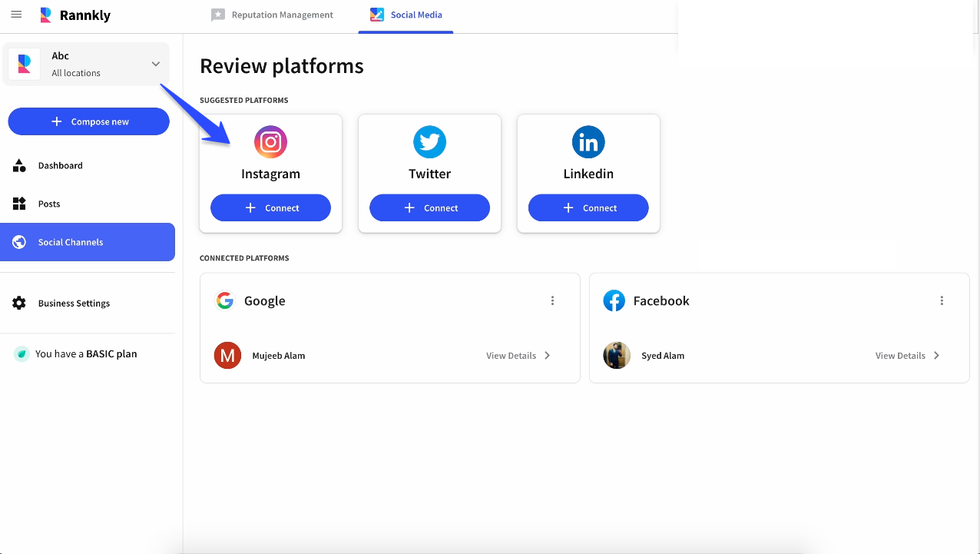
Task: Open the hamburger menu icon
Action: [16, 15]
